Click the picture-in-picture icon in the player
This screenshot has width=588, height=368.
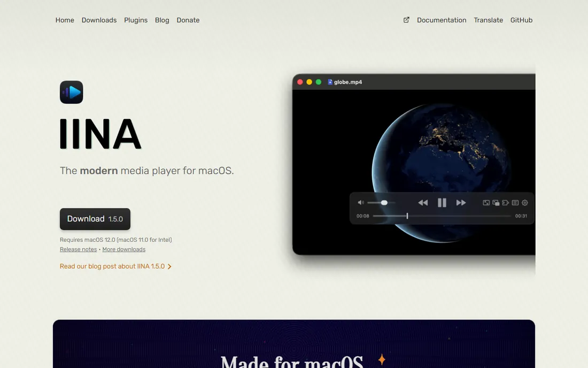pos(496,203)
